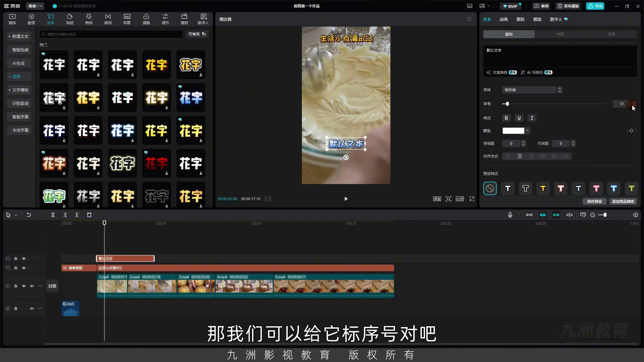Image resolution: width=644 pixels, height=362 pixels.
Task: Switch to the 跟踪 tab in properties
Action: (x=521, y=19)
